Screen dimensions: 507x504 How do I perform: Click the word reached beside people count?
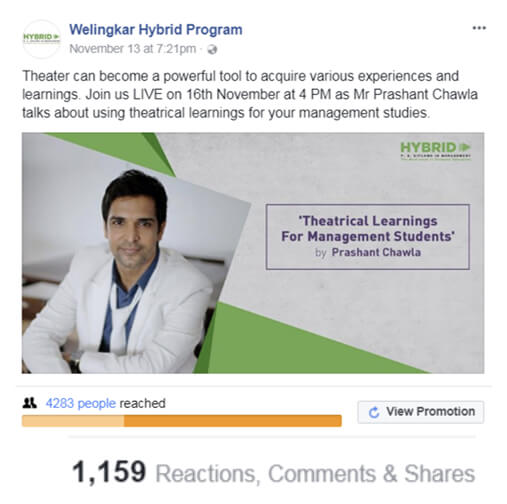tap(142, 403)
